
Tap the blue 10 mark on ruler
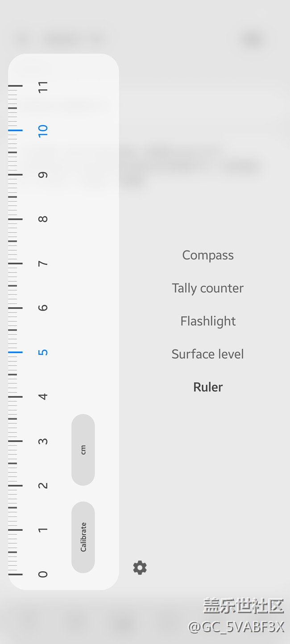pyautogui.click(x=43, y=130)
